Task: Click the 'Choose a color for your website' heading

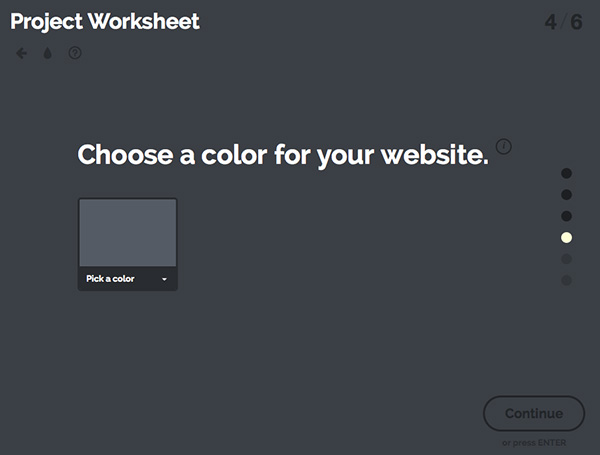Action: [283, 155]
